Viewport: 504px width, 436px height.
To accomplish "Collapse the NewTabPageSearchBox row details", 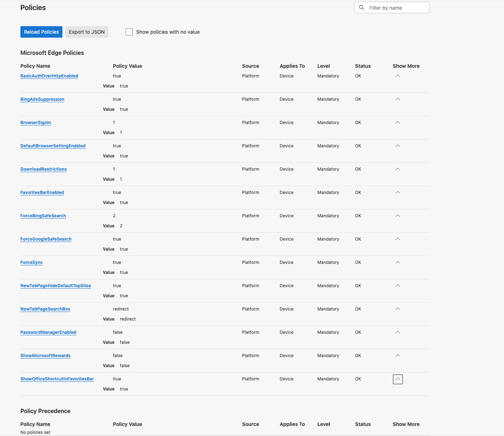I will pyautogui.click(x=397, y=309).
